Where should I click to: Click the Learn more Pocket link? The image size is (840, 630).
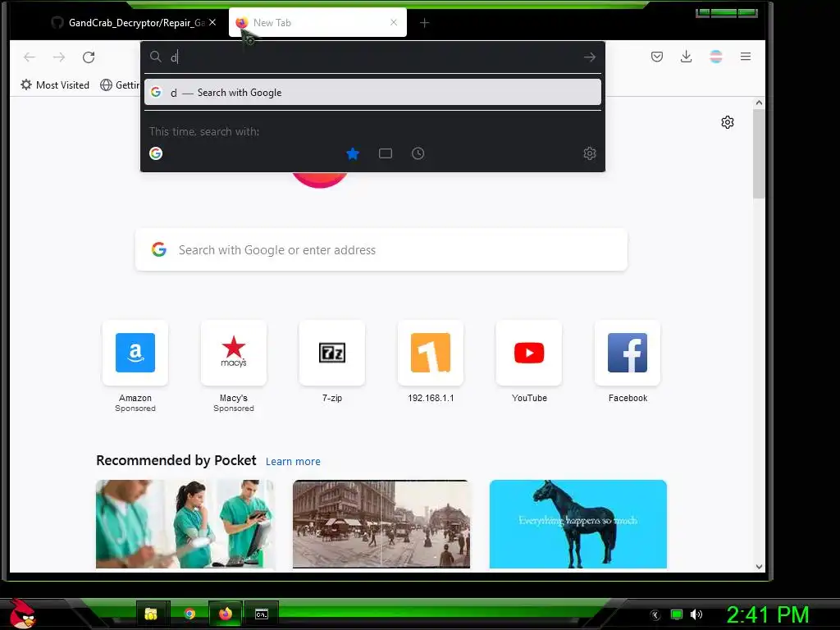click(x=293, y=461)
